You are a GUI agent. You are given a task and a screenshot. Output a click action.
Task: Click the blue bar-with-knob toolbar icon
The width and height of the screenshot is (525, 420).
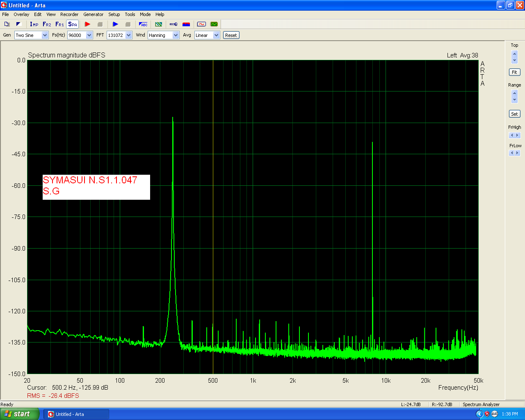click(173, 24)
